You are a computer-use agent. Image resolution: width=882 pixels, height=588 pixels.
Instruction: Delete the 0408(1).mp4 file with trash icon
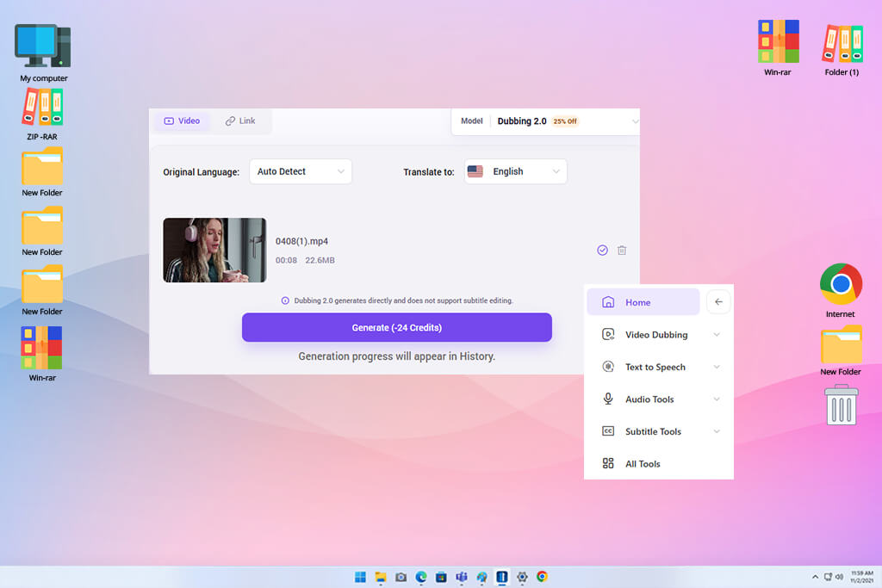pyautogui.click(x=622, y=251)
